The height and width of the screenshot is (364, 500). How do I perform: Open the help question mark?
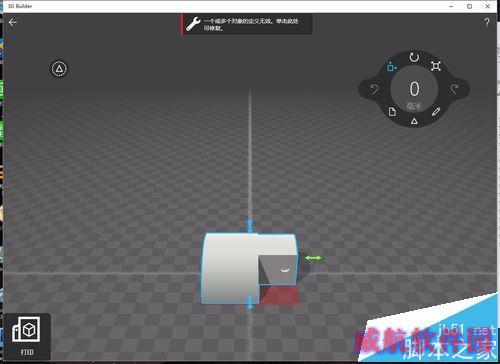click(x=487, y=23)
